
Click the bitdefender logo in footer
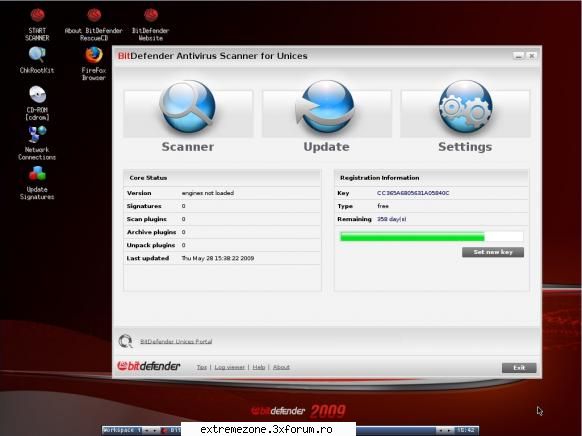pyautogui.click(x=148, y=366)
